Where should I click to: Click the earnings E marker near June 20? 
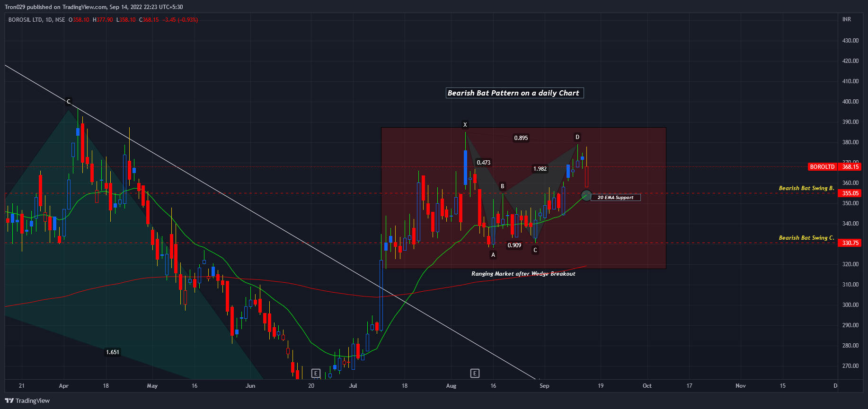tap(316, 373)
